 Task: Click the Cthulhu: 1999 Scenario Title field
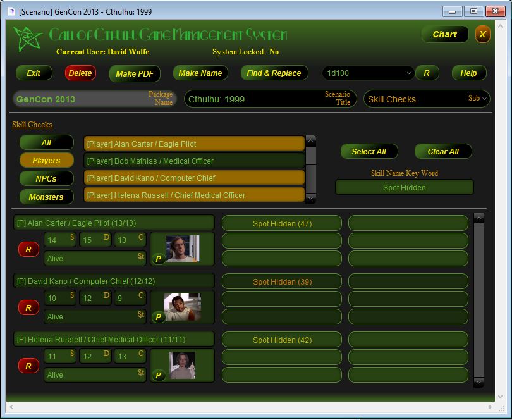270,99
